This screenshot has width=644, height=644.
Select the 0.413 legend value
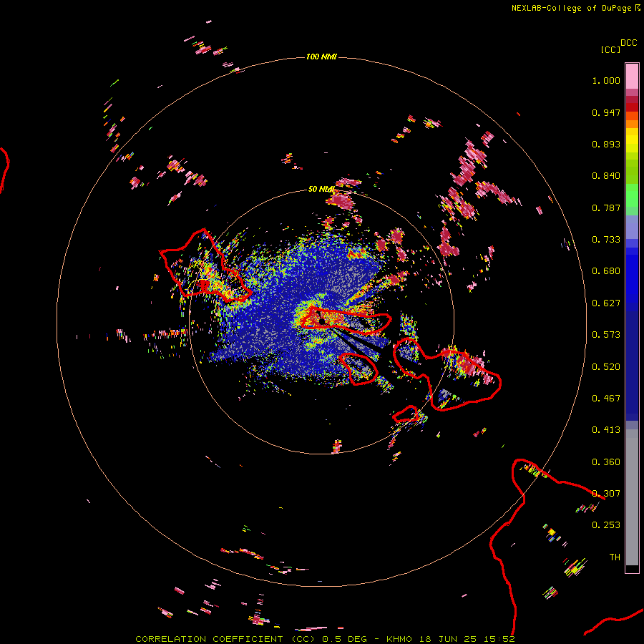coord(606,430)
